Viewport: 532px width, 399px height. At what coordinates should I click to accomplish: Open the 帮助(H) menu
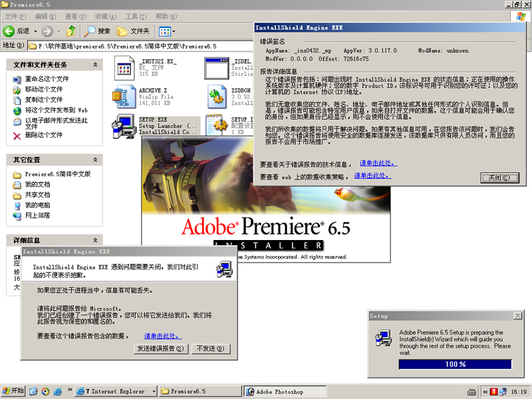point(166,16)
